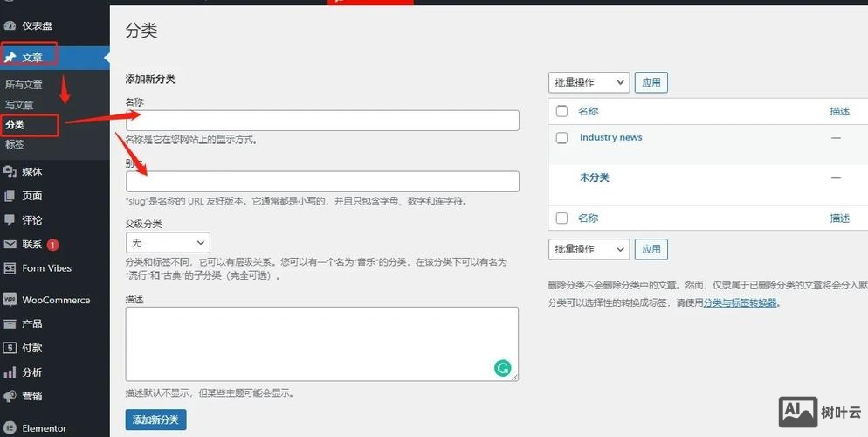Click the 营销 menu label
This screenshot has height=437, width=868.
point(32,396)
